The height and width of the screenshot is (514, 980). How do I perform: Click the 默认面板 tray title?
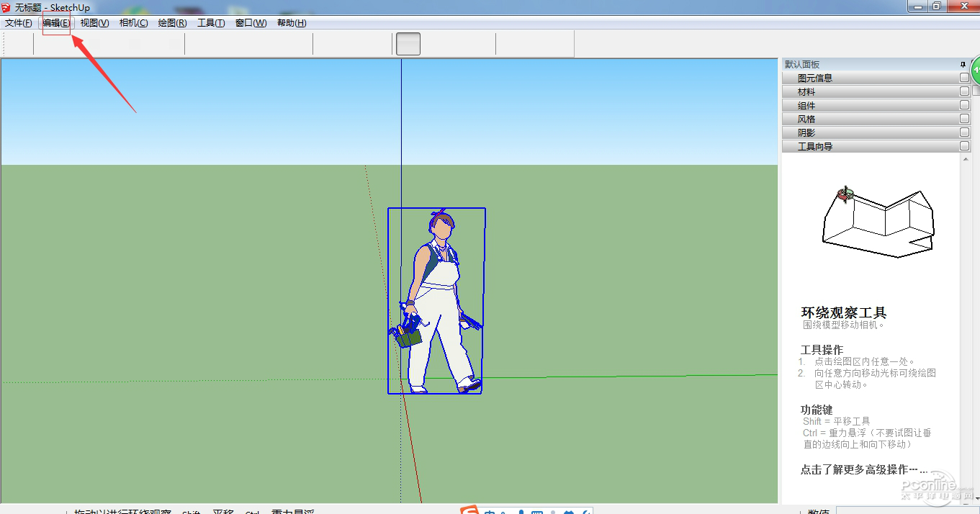click(x=802, y=64)
